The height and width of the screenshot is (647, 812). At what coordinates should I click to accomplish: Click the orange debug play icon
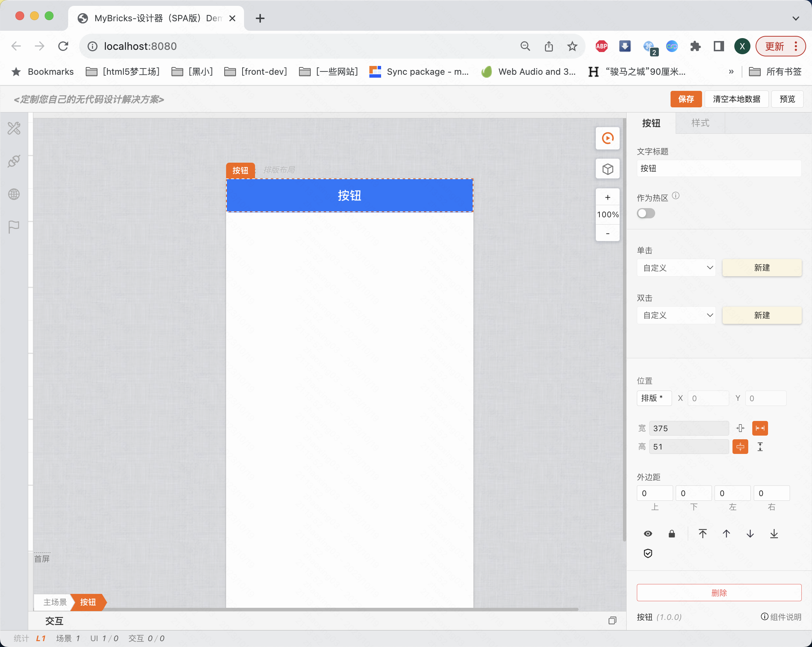click(x=608, y=138)
